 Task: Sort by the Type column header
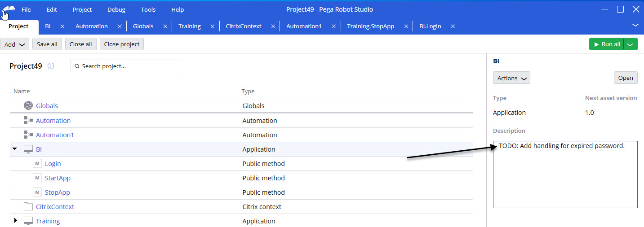click(x=248, y=91)
